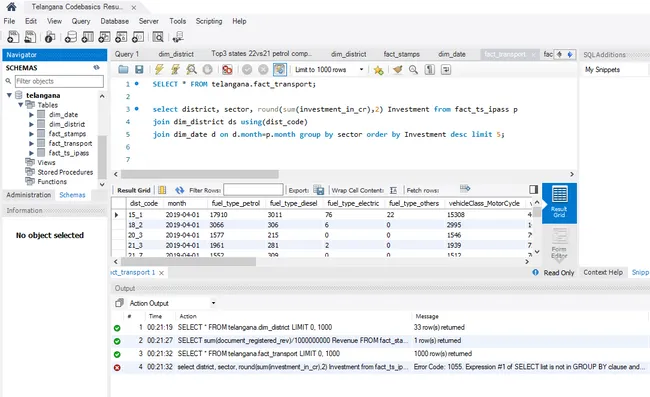Click the commit transaction checkmark icon
Image resolution: width=650 pixels, height=397 pixels.
point(247,70)
